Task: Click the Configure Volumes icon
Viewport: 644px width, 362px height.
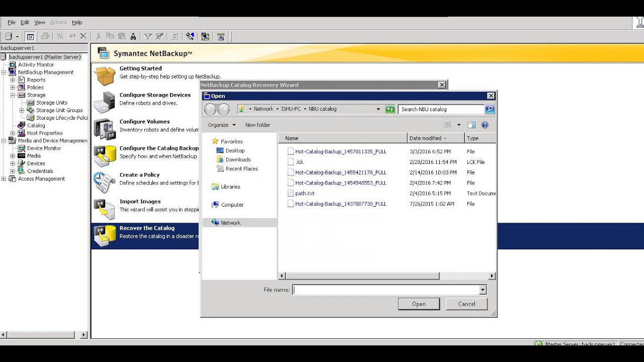Action: (x=105, y=129)
